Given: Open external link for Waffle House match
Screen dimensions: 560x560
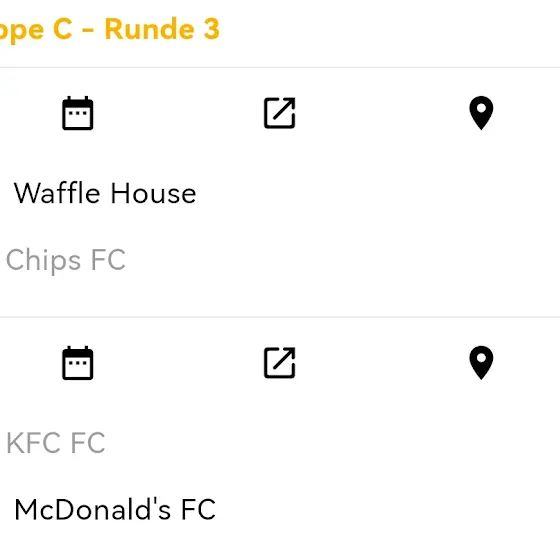Looking at the screenshot, I should click(x=280, y=113).
